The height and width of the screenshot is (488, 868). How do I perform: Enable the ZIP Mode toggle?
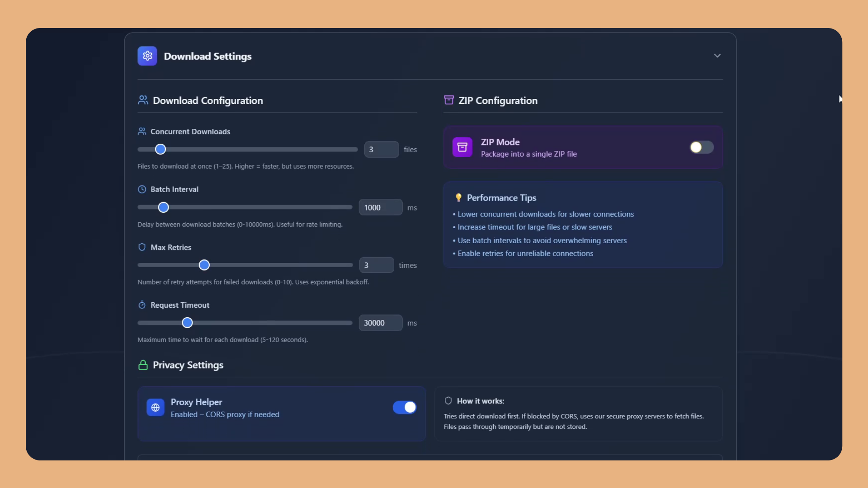coord(701,147)
